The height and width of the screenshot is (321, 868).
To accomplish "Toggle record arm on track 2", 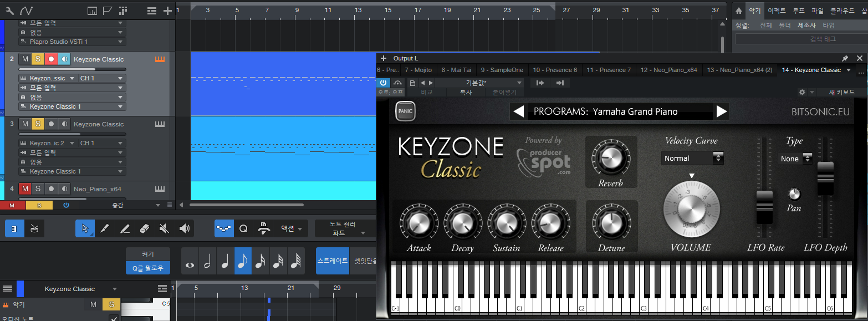I will click(52, 59).
